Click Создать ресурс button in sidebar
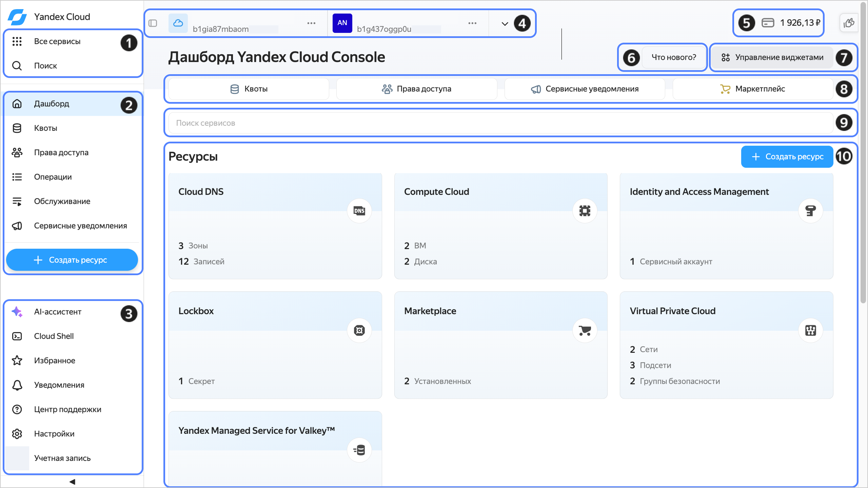The height and width of the screenshot is (488, 868). tap(72, 260)
